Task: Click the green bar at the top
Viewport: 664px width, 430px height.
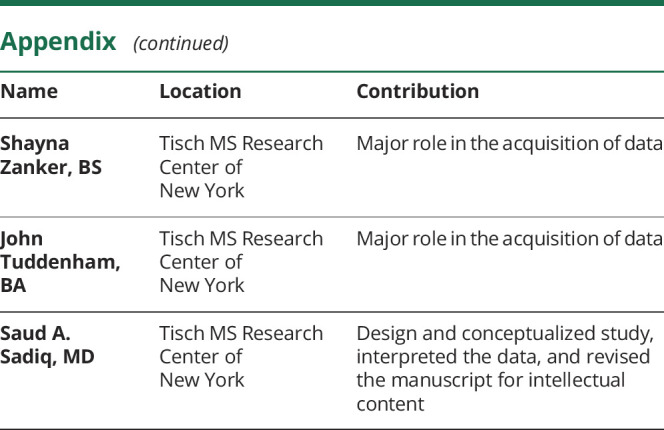Action: (332, 4)
